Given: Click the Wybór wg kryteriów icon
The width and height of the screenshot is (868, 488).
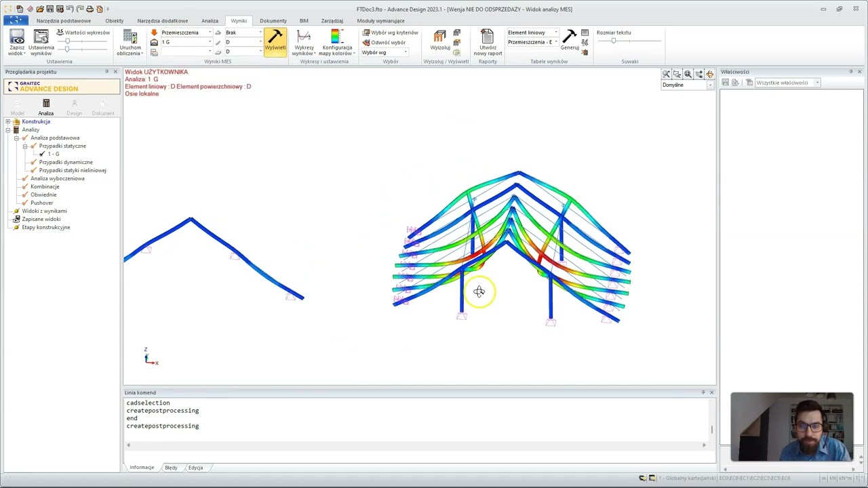Looking at the screenshot, I should [x=366, y=33].
